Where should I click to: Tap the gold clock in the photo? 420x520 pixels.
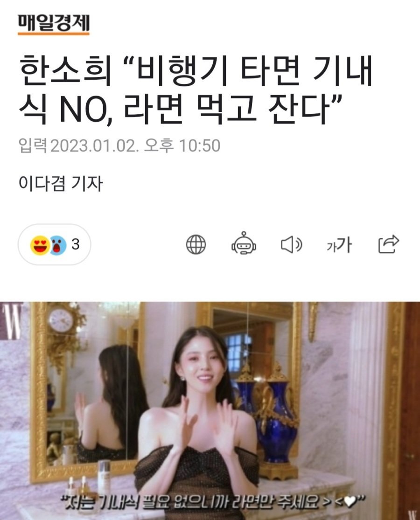click(x=62, y=321)
